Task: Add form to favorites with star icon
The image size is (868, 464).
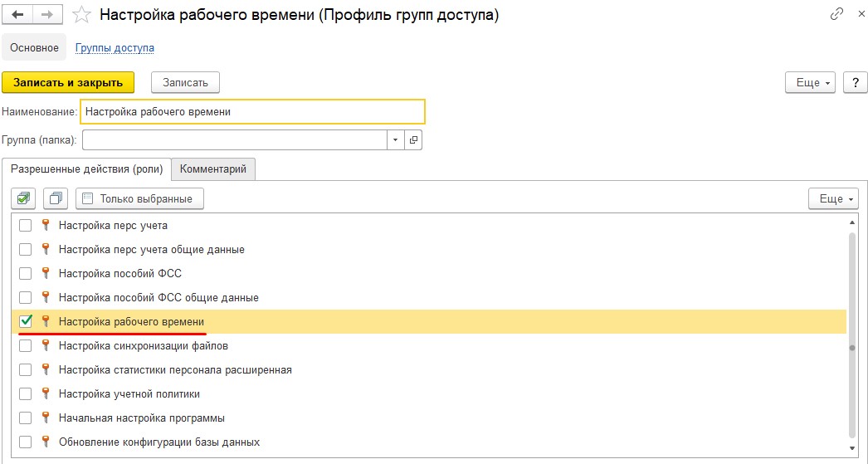Action: point(80,15)
